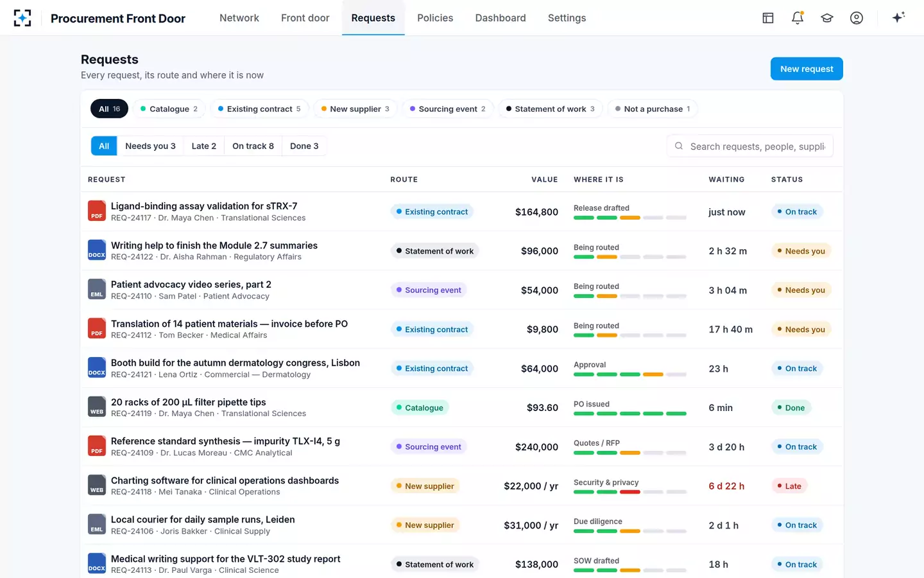This screenshot has width=924, height=578.
Task: Open the Front door tab
Action: pyautogui.click(x=305, y=18)
